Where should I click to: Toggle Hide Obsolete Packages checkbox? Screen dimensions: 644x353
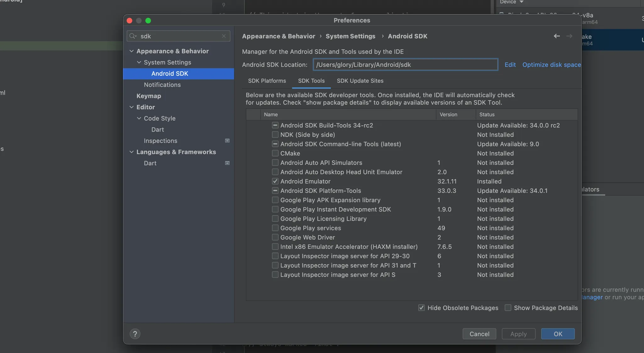[421, 308]
